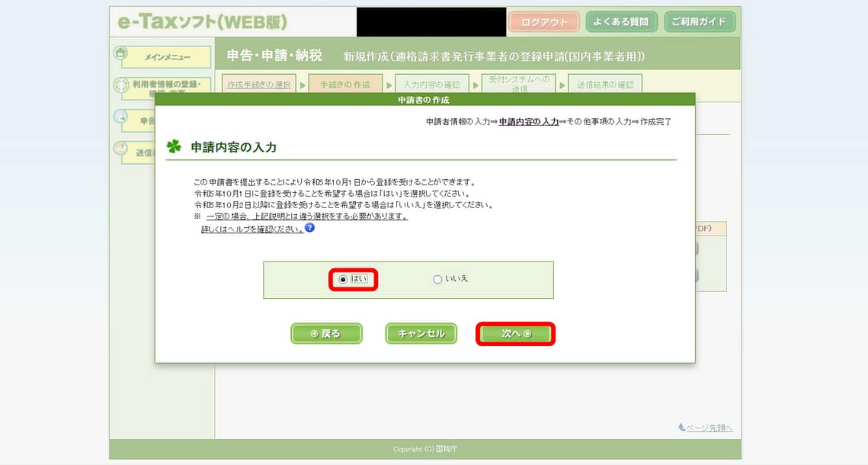Click the user registration icon in the sidebar
868x465 pixels.
tap(120, 85)
